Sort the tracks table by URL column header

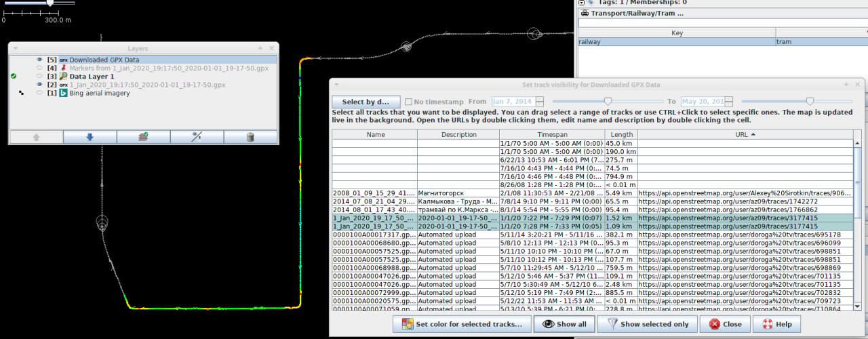coord(745,134)
